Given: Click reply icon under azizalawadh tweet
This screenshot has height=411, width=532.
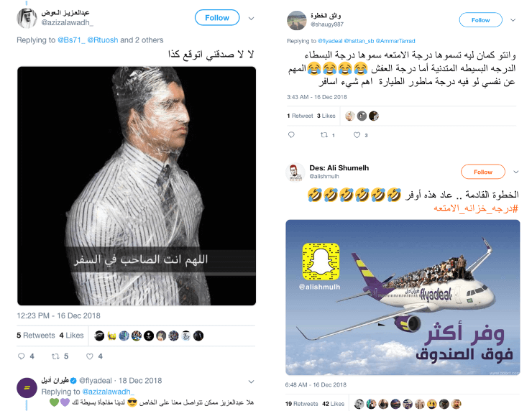Looking at the screenshot, I should [x=22, y=356].
